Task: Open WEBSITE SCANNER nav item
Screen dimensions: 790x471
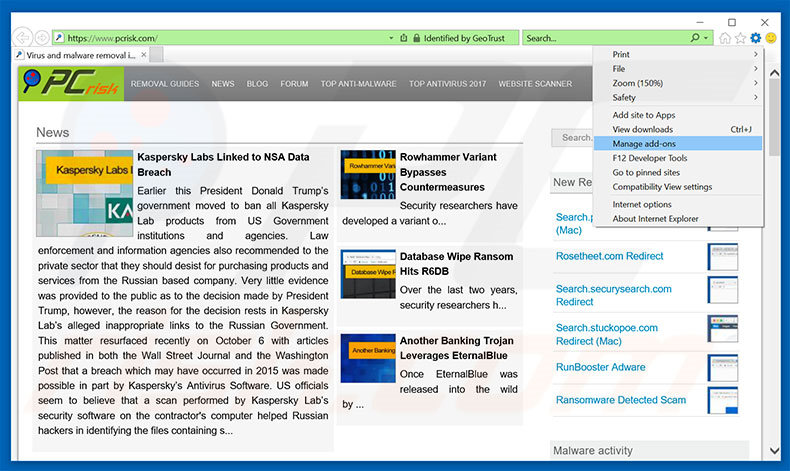Action: tap(535, 84)
